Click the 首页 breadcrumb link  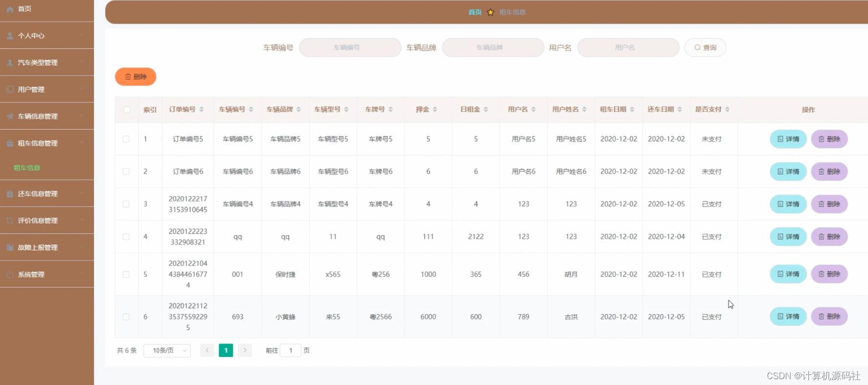[475, 12]
